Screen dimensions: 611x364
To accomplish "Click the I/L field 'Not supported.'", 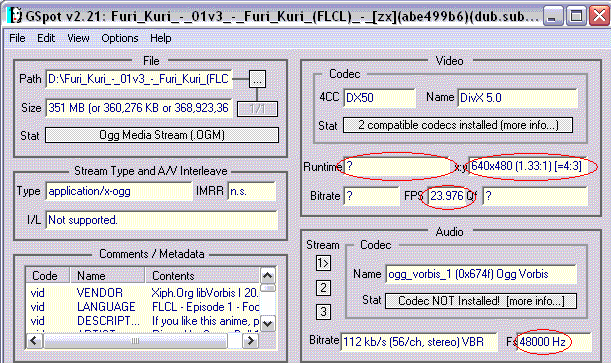I will point(162,220).
